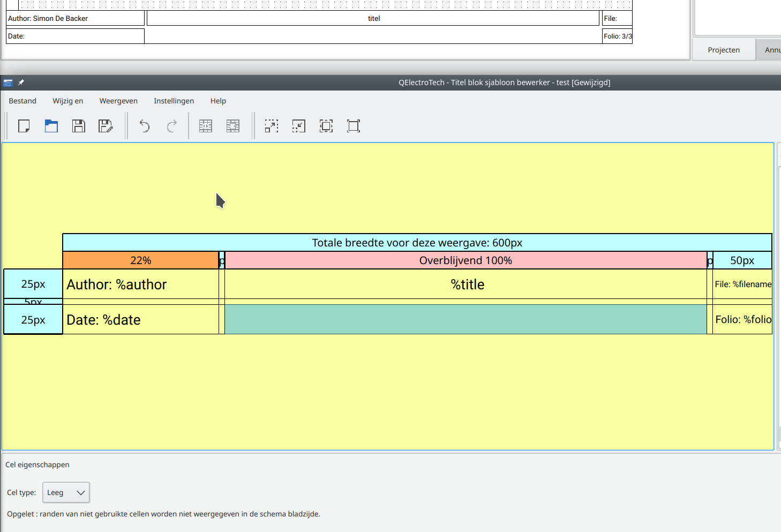Zoom out of the template view

[299, 126]
